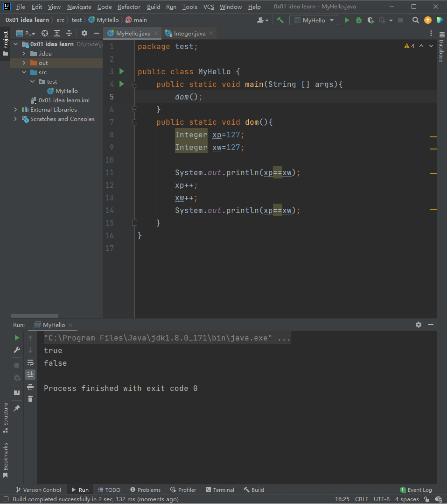The image size is (447, 504).
Task: Select MyHello class in project tree
Action: [66, 91]
